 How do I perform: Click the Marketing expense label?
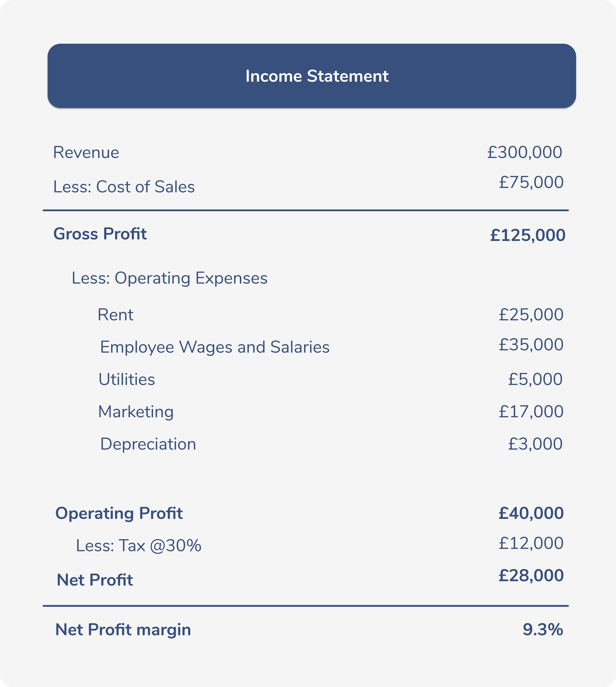pos(136,412)
